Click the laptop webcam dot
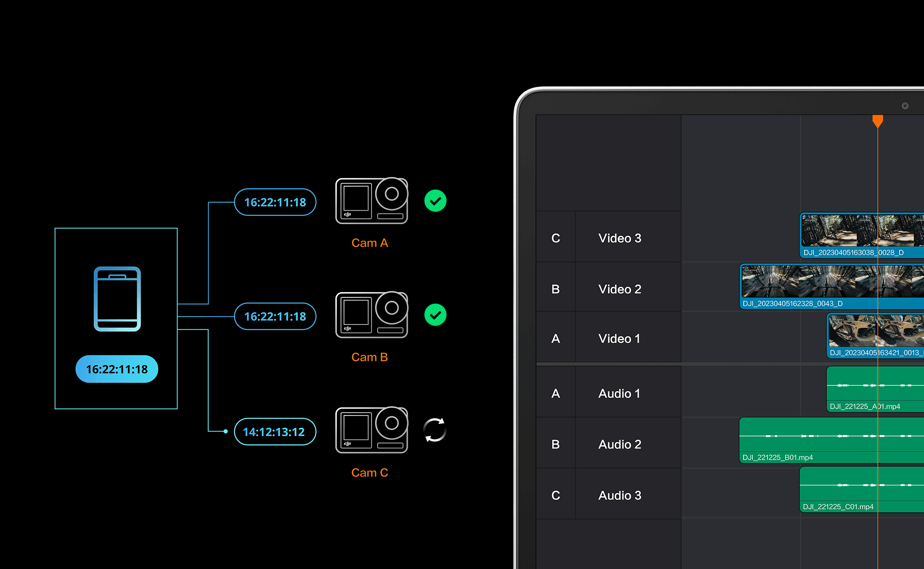This screenshot has width=924, height=569. pos(905,106)
